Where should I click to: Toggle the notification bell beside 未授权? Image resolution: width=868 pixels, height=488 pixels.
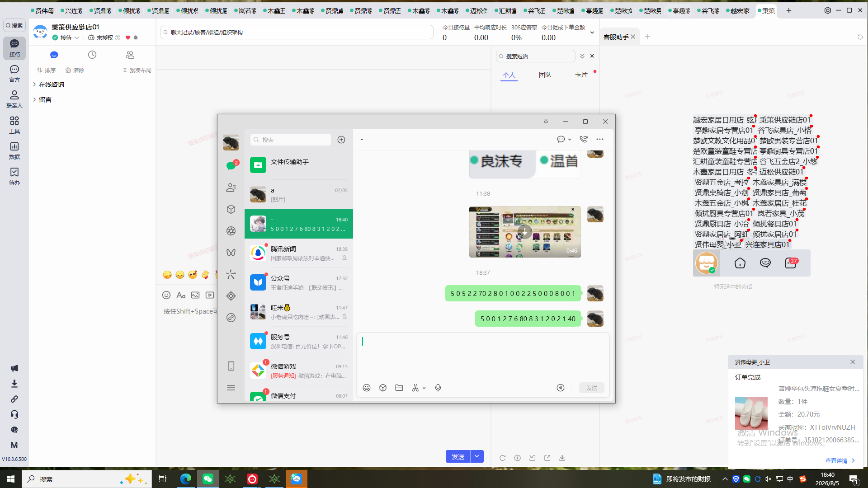[x=136, y=38]
